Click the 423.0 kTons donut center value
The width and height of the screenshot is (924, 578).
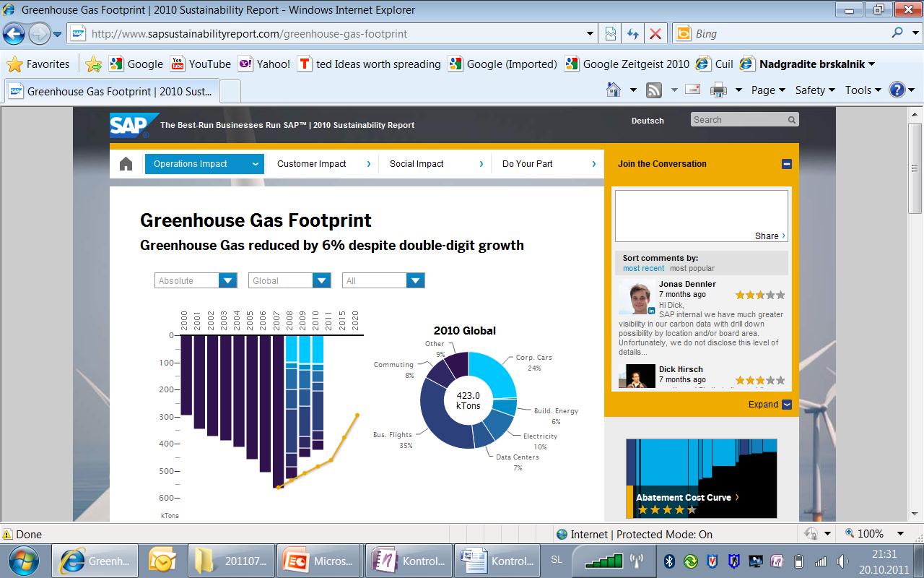(x=468, y=400)
